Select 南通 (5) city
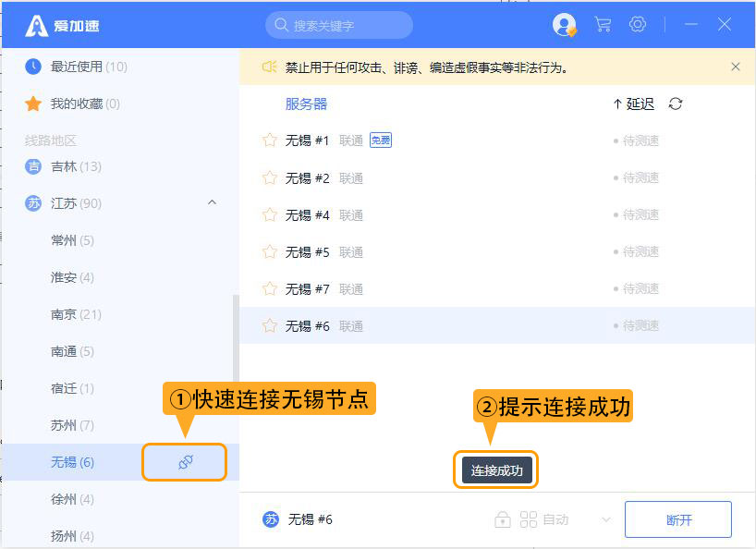Screen dimensions: 756x549 coord(72,351)
